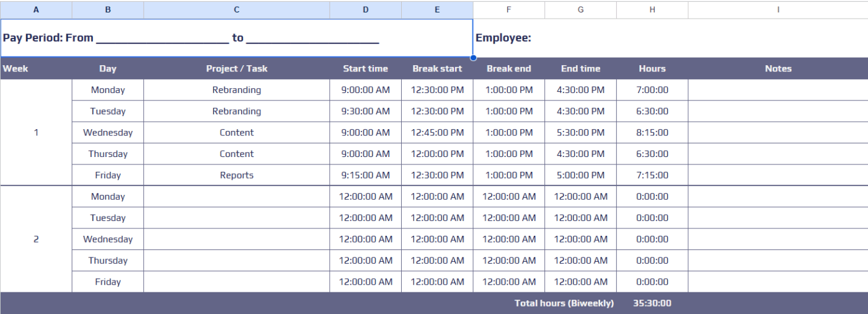Click the 35:30:00 total hours cell
The width and height of the screenshot is (868, 314).
652,303
